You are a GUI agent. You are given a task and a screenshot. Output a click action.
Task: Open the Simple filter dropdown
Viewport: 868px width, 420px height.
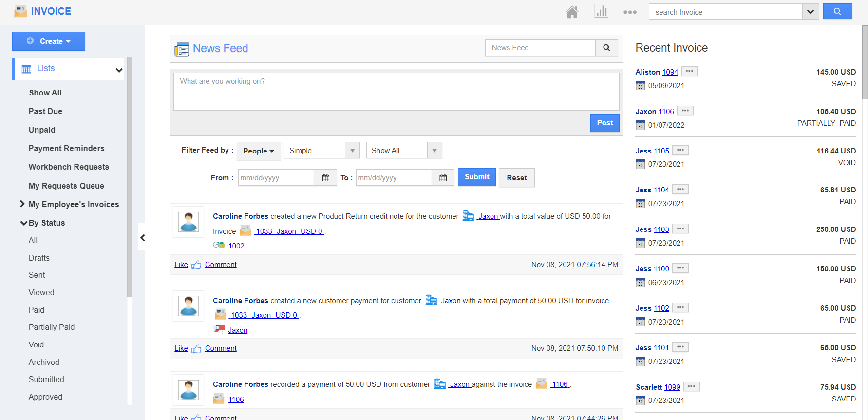pyautogui.click(x=322, y=150)
